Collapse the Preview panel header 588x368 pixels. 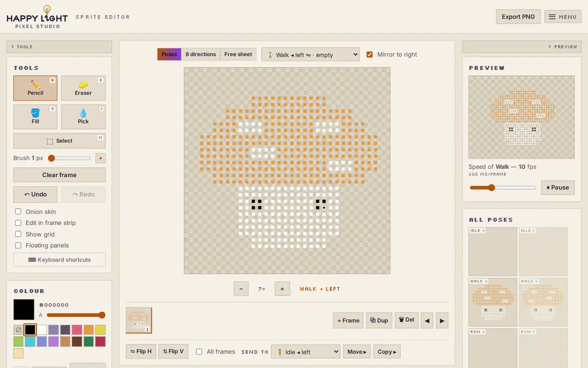pyautogui.click(x=522, y=47)
